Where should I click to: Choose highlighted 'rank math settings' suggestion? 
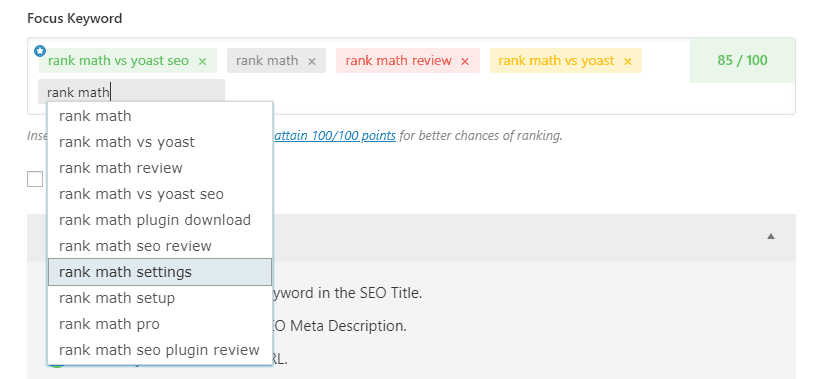160,272
